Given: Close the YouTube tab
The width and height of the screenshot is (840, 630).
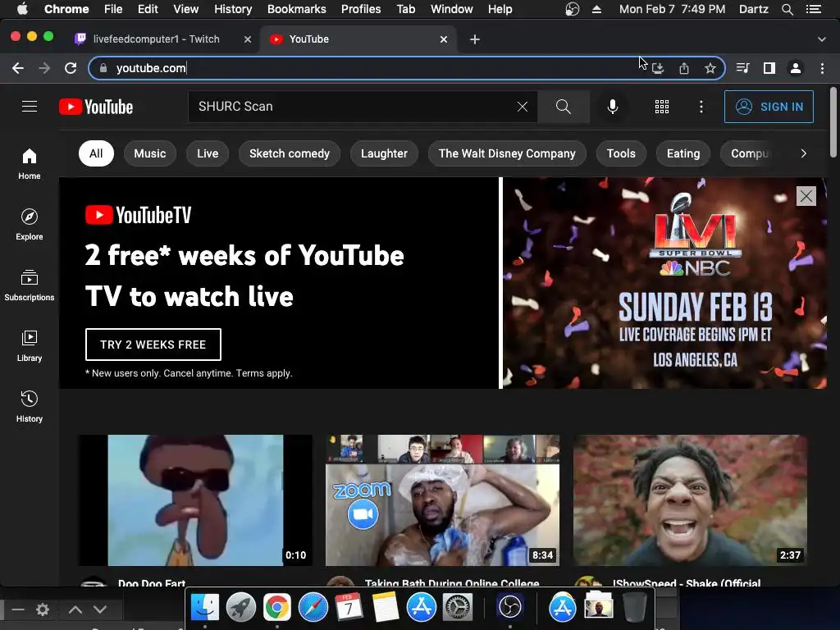Looking at the screenshot, I should coord(444,39).
